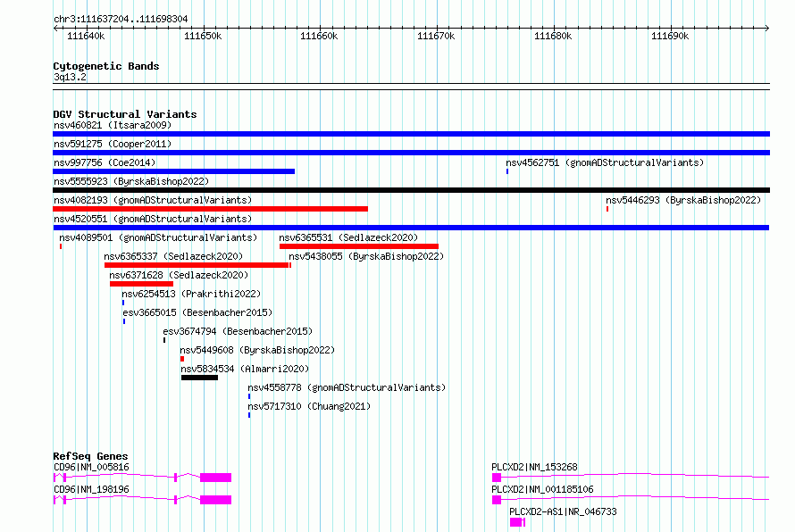Open the nsv4089501 (gnomADStructuralVariants) label

point(158,237)
